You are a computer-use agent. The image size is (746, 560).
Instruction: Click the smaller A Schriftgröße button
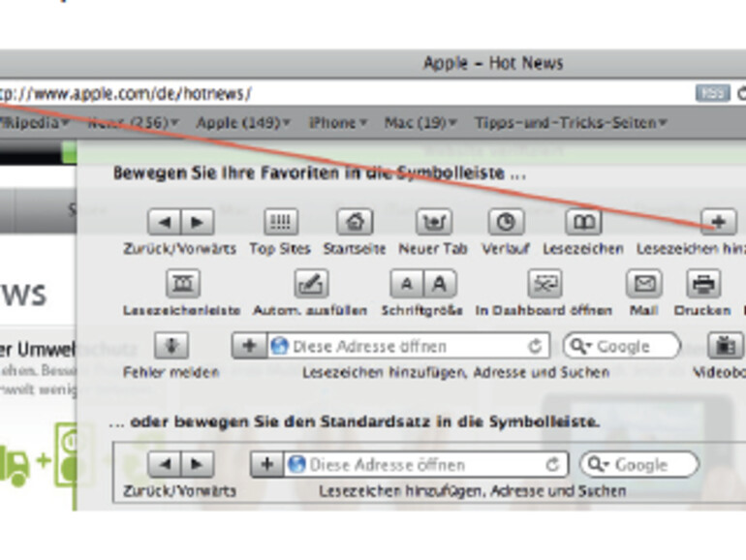click(x=407, y=284)
